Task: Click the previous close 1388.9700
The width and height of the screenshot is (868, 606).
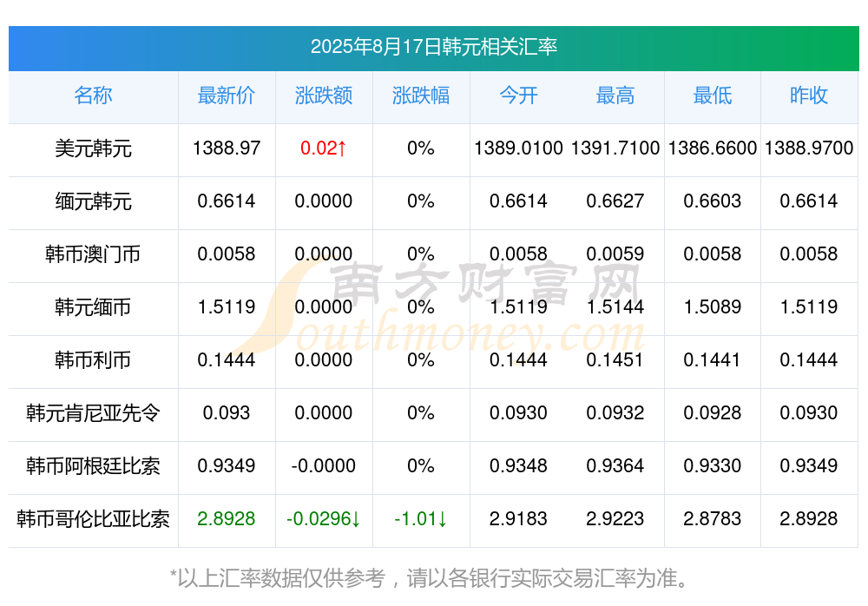Action: [809, 148]
